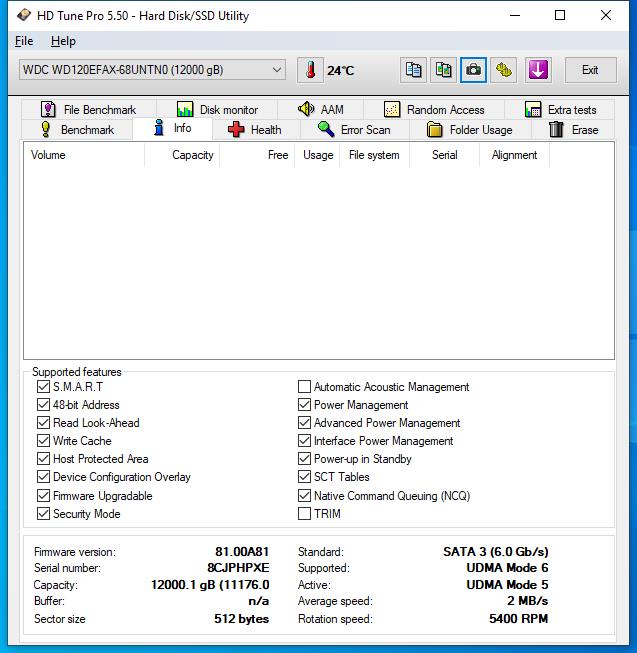Toggle the S.M.A.R.T checkbox
The image size is (637, 653).
[43, 386]
